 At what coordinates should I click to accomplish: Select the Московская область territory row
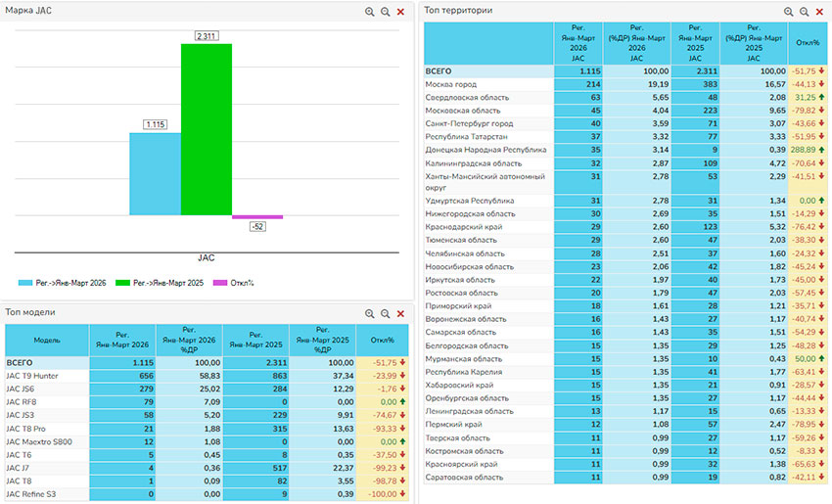point(625,111)
